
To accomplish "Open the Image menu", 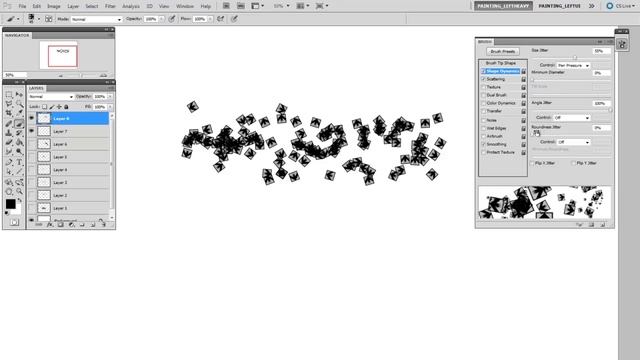I will pyautogui.click(x=53, y=6).
